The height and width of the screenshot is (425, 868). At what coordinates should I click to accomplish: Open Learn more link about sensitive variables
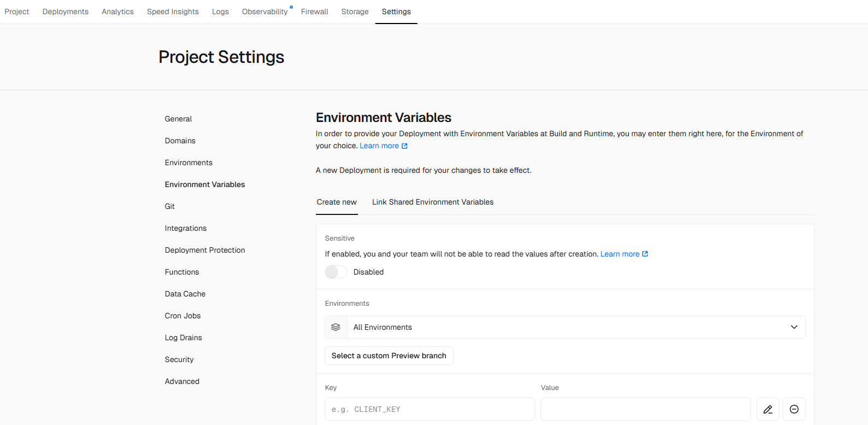[x=619, y=254]
